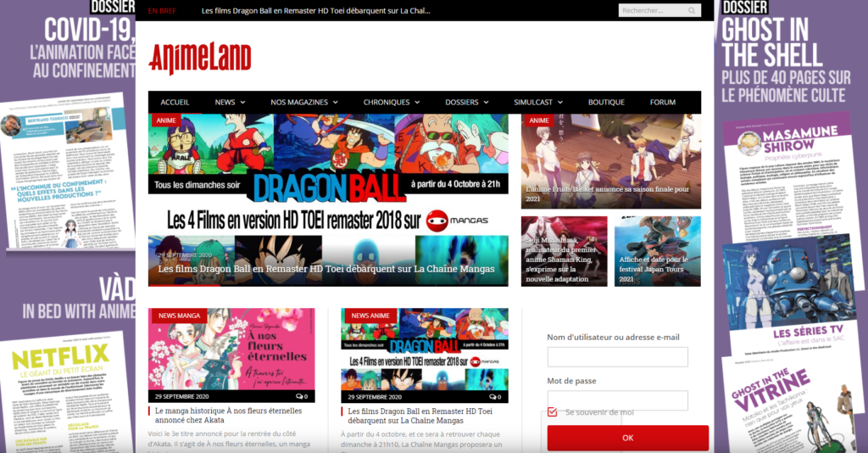Click the Simulcast menu label
This screenshot has height=453, width=868.
[533, 103]
